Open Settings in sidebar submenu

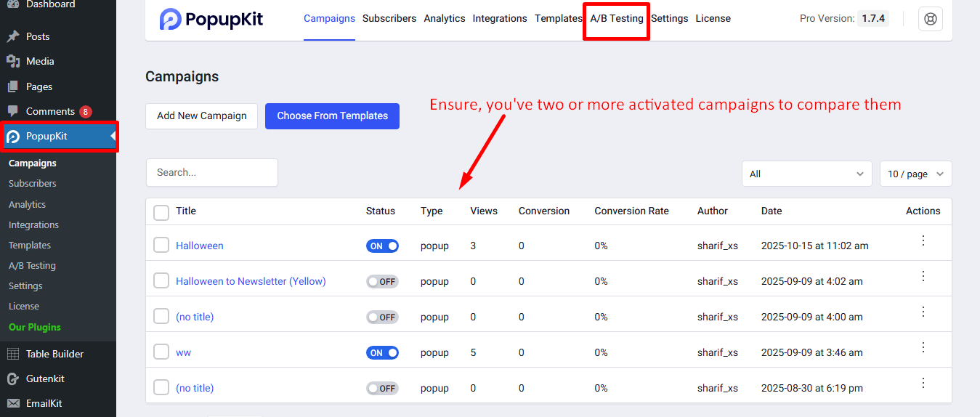25,286
